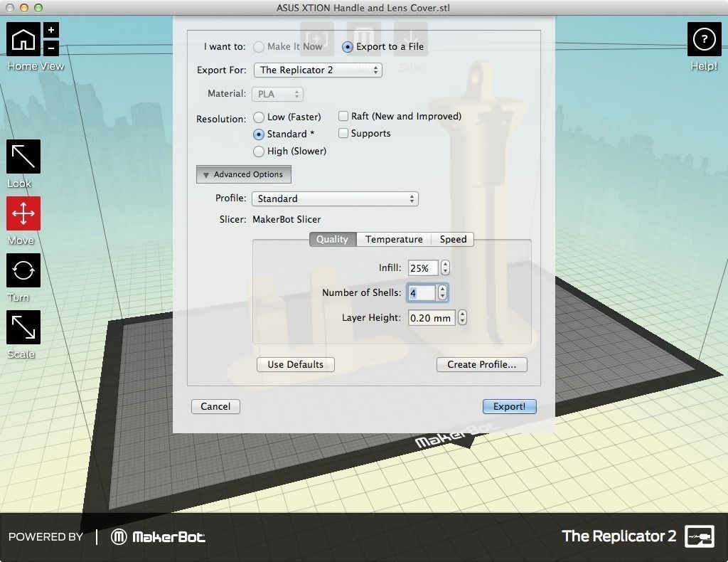Select the Turn tool
This screenshot has height=562, width=728.
click(x=23, y=270)
